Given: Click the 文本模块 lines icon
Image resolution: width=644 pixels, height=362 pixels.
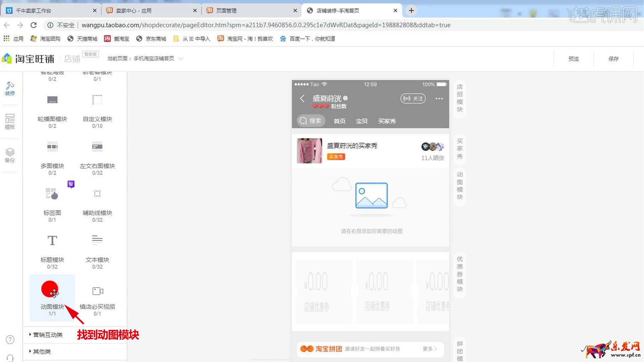Looking at the screenshot, I should (97, 240).
